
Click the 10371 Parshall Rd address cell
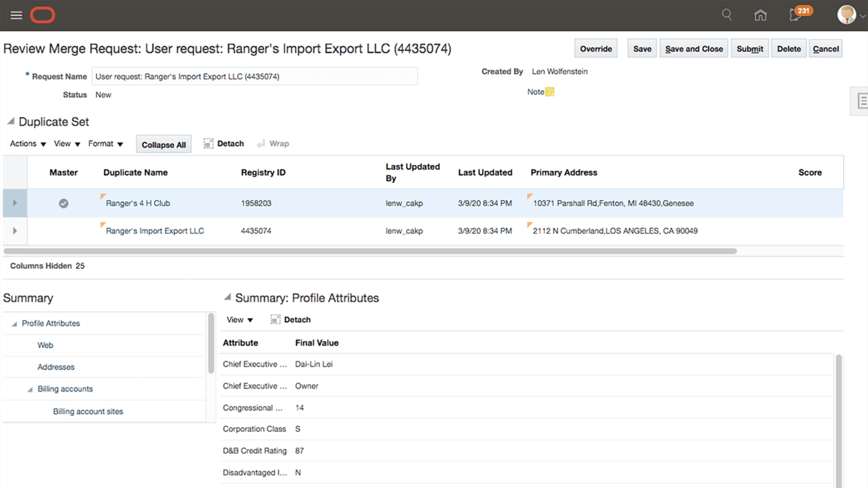click(613, 203)
